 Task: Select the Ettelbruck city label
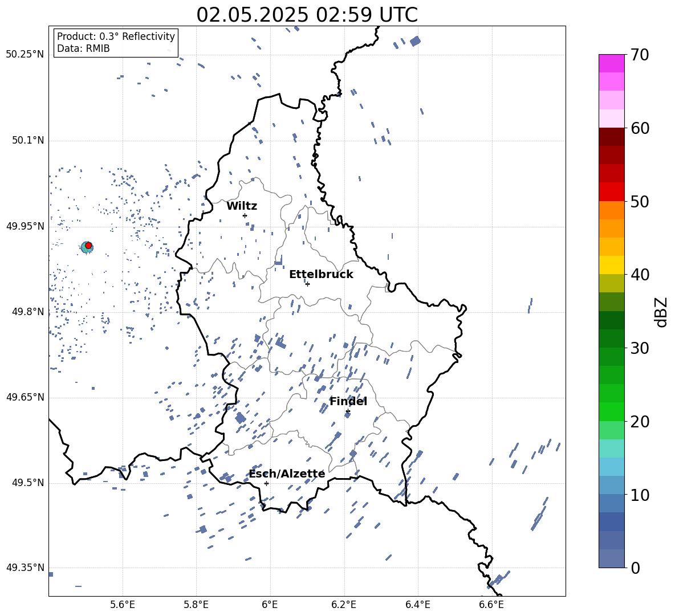point(321,275)
